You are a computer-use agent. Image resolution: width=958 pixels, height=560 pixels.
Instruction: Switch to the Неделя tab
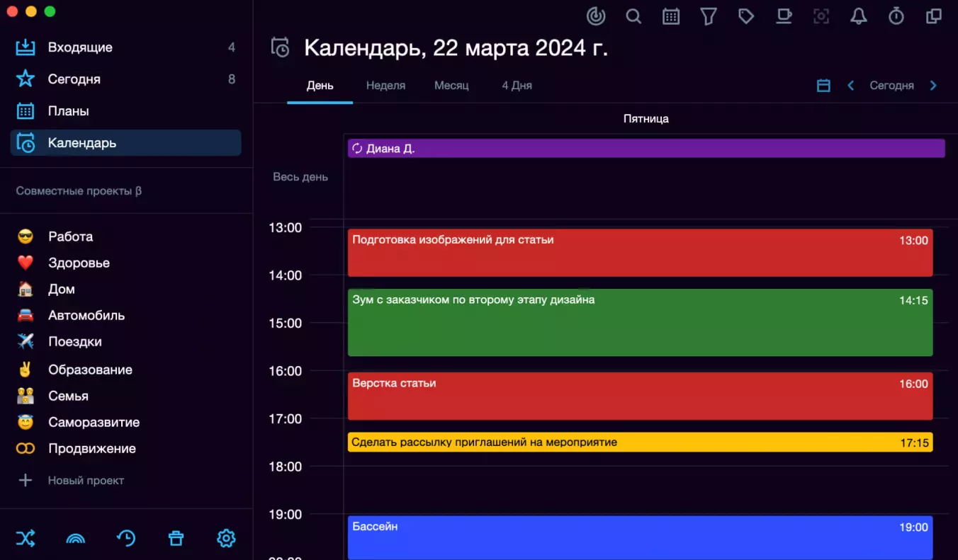pos(385,86)
